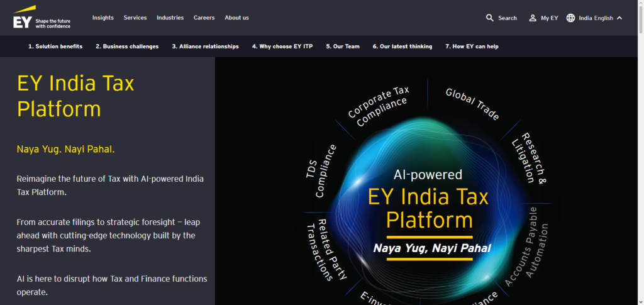Viewport: 644px width, 305px height.
Task: Click the Global Trade label in graphic
Action: (x=473, y=104)
